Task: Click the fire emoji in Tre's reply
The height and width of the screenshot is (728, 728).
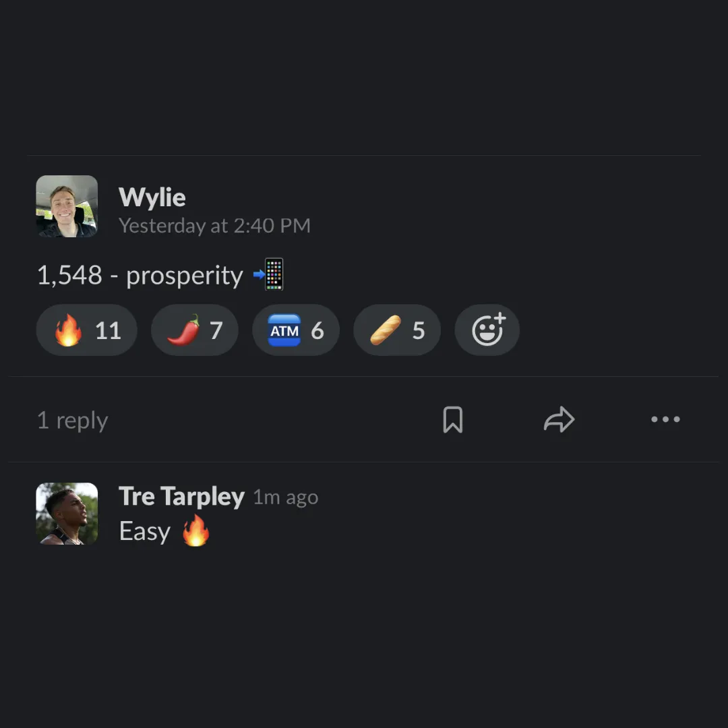Action: click(196, 530)
